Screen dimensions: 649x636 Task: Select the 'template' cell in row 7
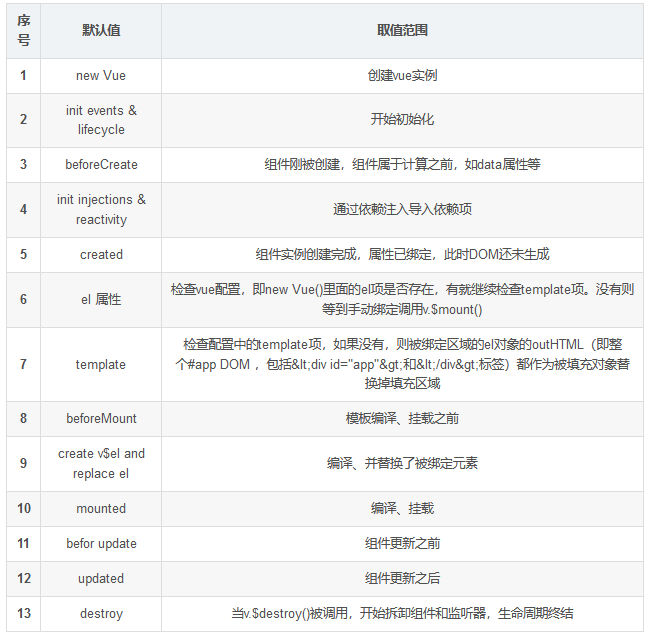(101, 364)
